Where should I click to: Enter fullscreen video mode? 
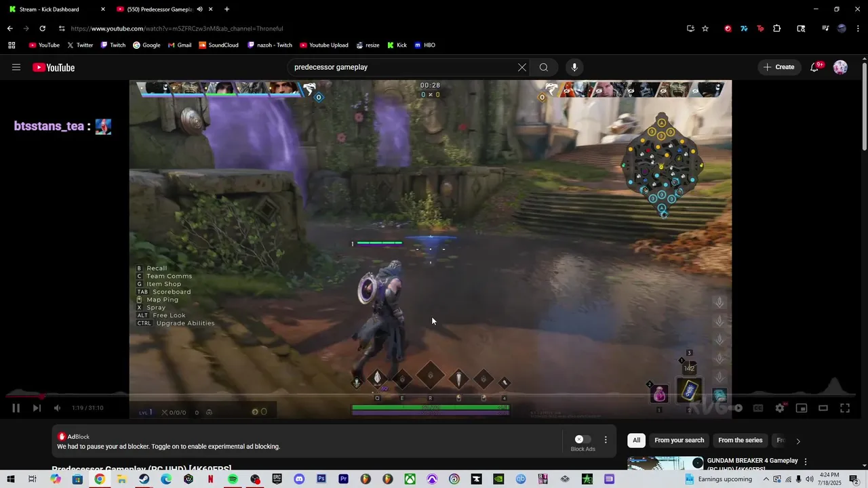845,408
